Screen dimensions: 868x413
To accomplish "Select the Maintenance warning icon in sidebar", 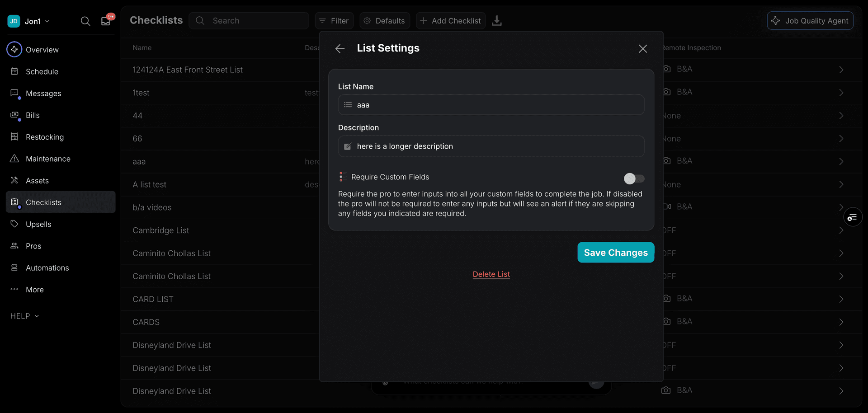I will [x=14, y=159].
